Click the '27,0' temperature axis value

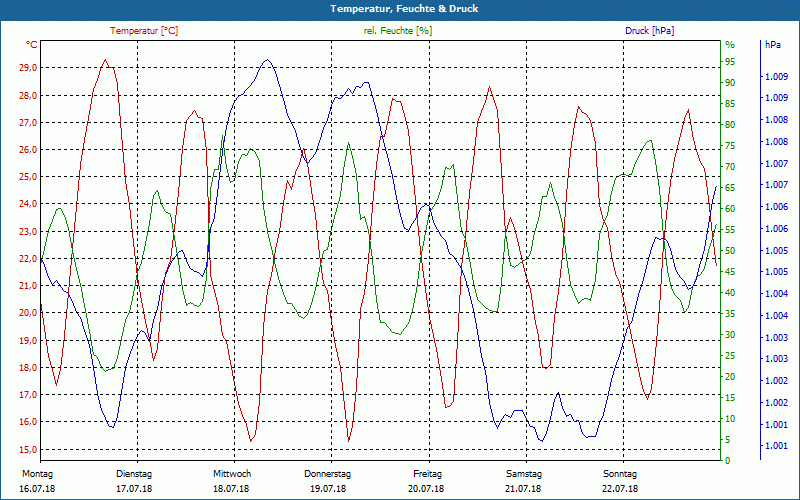pos(28,122)
